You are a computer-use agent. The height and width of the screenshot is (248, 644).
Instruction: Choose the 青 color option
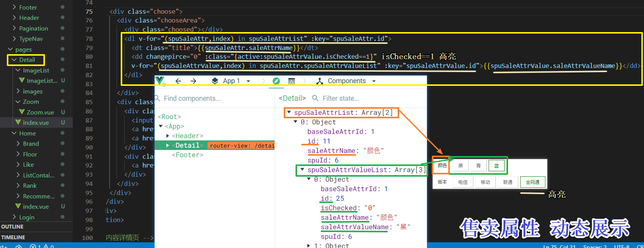(478, 166)
